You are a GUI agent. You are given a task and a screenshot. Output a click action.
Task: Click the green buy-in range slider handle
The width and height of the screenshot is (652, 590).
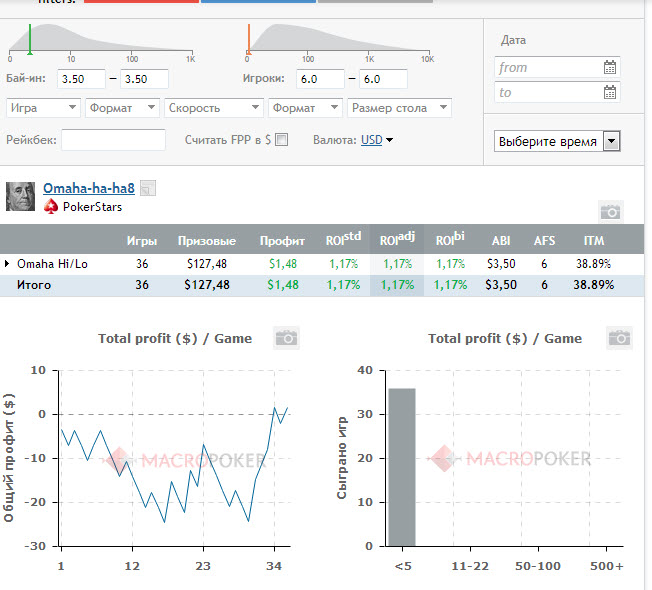[x=30, y=39]
